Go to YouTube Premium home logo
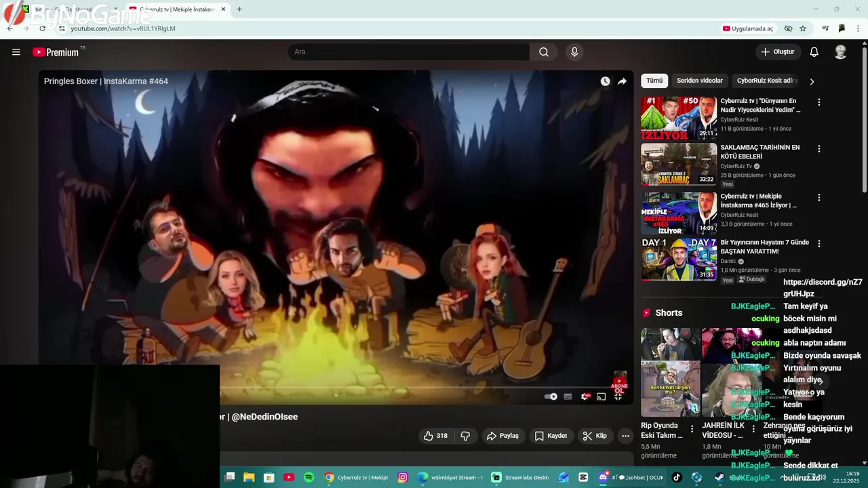 [58, 52]
